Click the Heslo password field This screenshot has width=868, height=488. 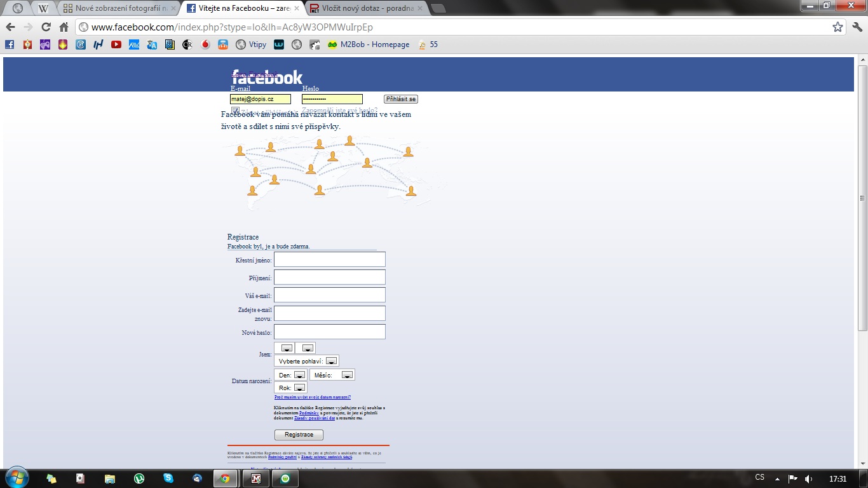[332, 99]
